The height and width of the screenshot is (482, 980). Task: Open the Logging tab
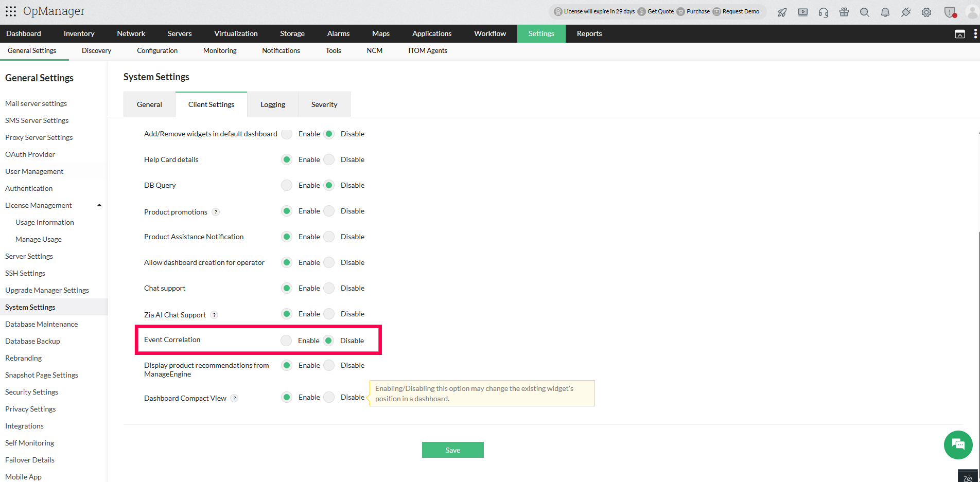pyautogui.click(x=273, y=104)
